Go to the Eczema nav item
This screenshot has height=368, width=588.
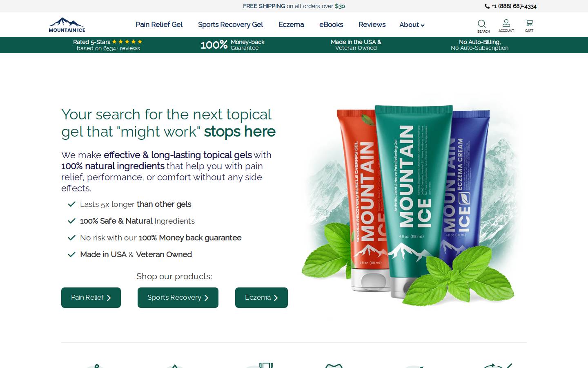(x=291, y=25)
